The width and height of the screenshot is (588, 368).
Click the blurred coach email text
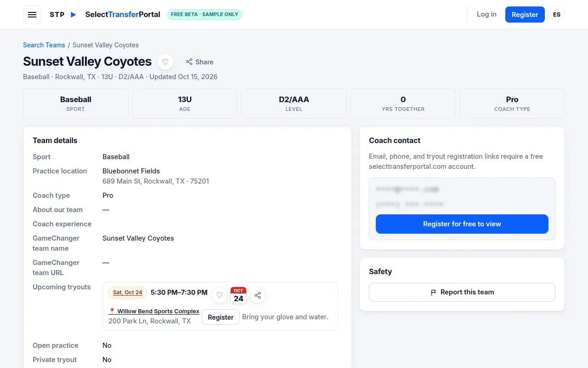click(407, 190)
